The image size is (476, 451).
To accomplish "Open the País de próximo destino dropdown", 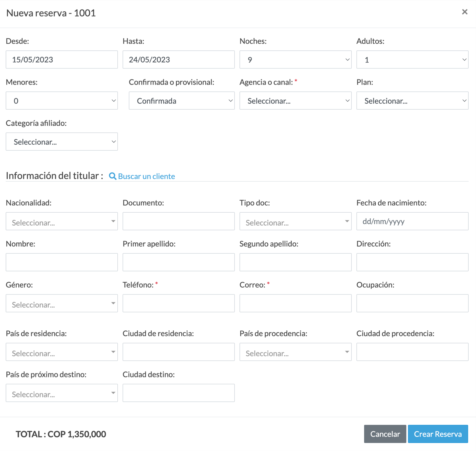I will pyautogui.click(x=62, y=393).
